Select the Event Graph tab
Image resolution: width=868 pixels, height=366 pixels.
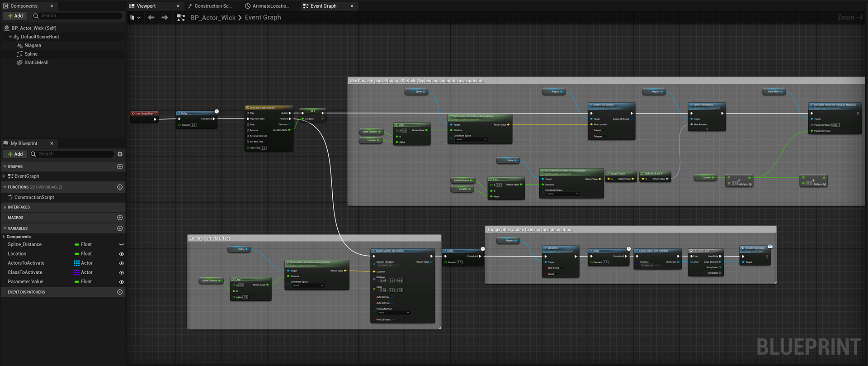[329, 6]
